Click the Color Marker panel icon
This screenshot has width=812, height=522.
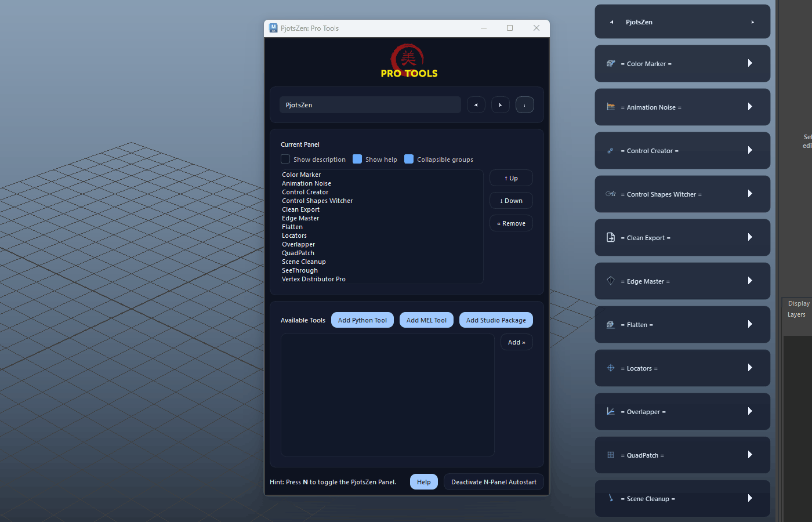pos(611,63)
